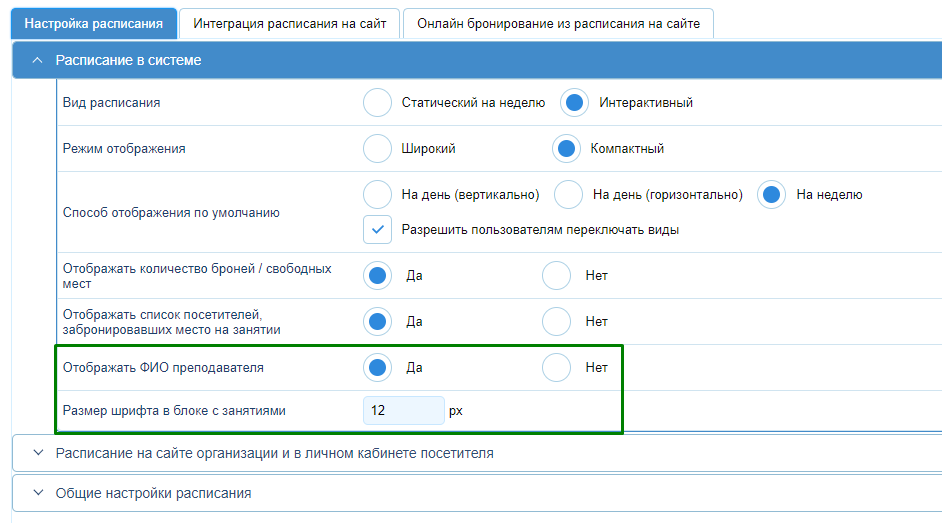942x523 pixels.
Task: Select На день (горизонтально) option
Action: pyautogui.click(x=568, y=195)
